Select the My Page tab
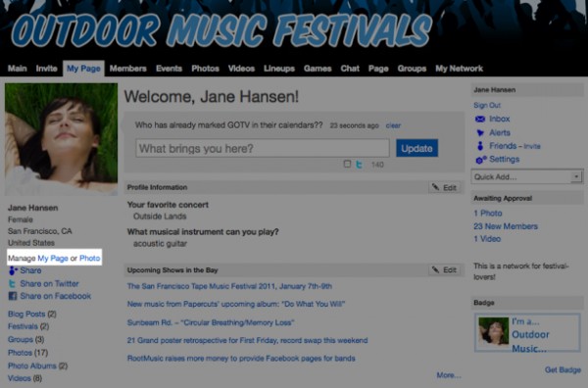 [x=83, y=69]
